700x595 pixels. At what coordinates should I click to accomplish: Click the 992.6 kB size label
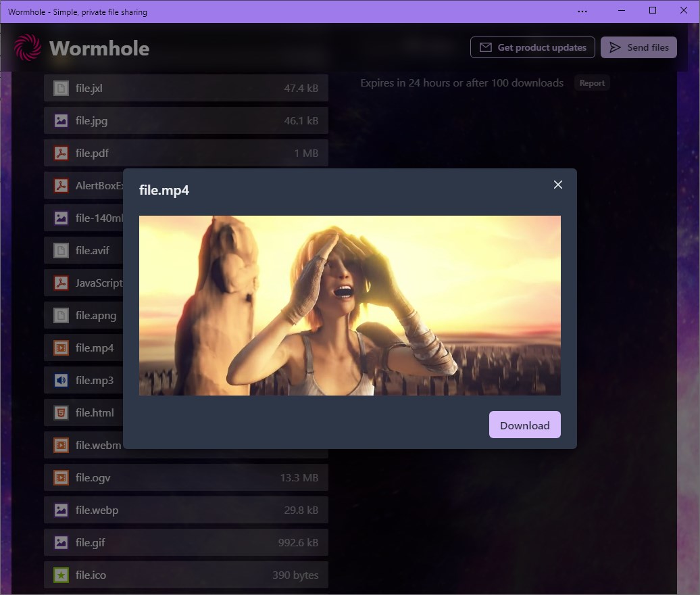298,542
